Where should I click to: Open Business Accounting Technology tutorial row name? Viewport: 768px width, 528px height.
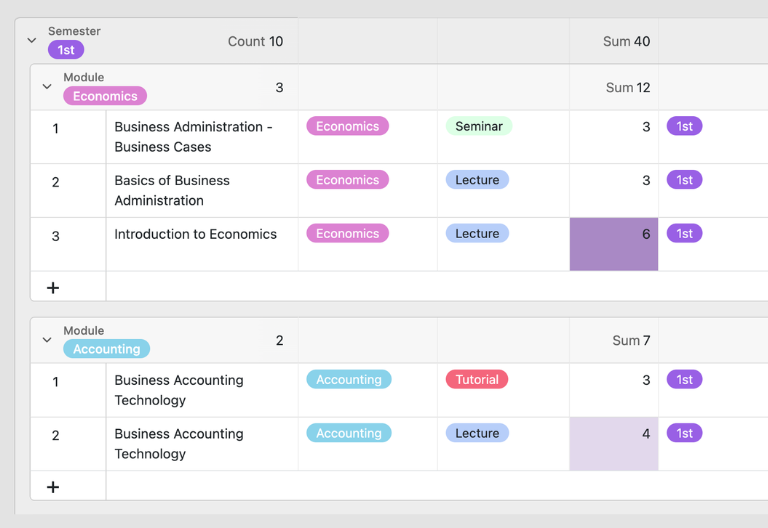coord(179,390)
